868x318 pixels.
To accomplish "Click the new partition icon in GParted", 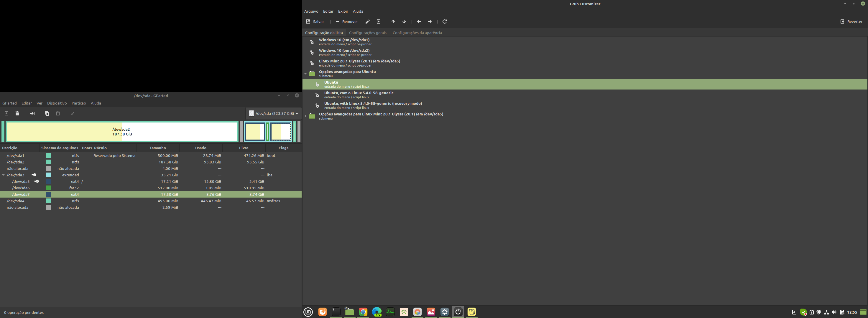I will pyautogui.click(x=6, y=113).
